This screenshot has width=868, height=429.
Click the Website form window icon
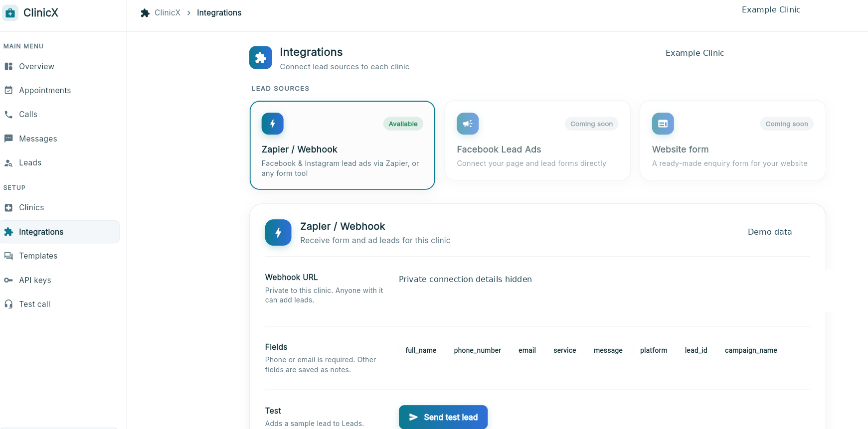point(663,124)
